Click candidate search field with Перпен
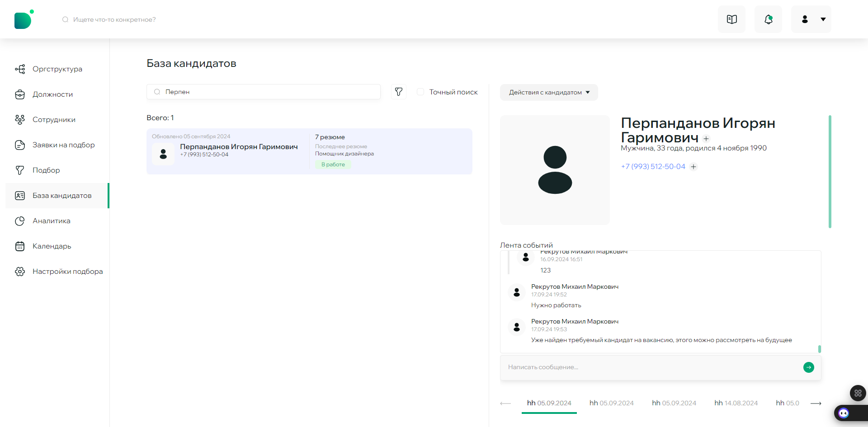Screen dimensions: 868x427 click(263, 92)
